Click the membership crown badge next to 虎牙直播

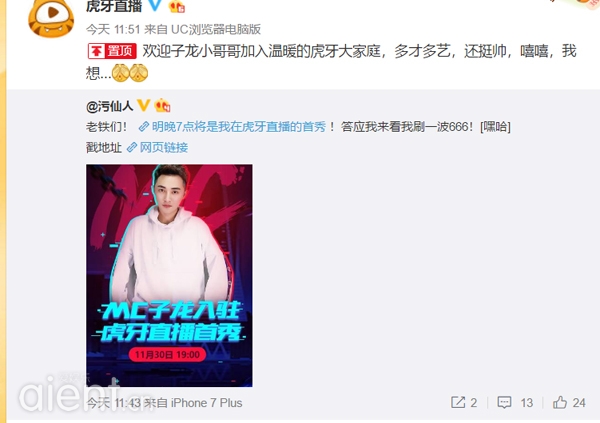(177, 6)
